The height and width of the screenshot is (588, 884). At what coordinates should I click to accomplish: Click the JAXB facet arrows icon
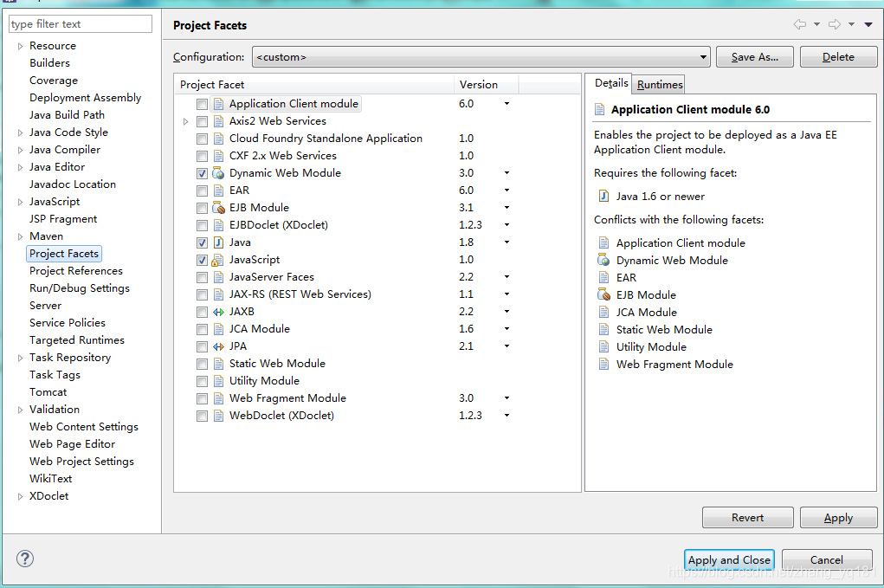pyautogui.click(x=218, y=312)
